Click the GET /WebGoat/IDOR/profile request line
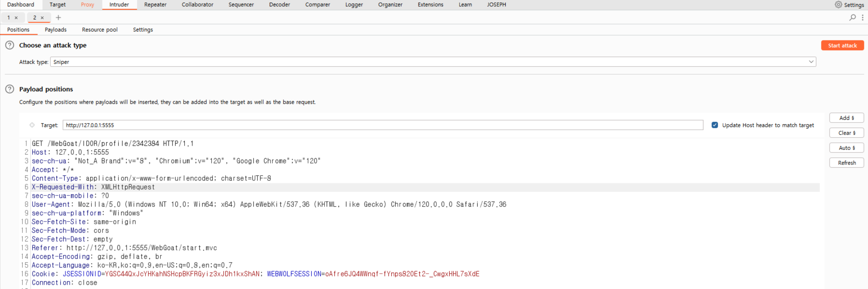 (113, 144)
